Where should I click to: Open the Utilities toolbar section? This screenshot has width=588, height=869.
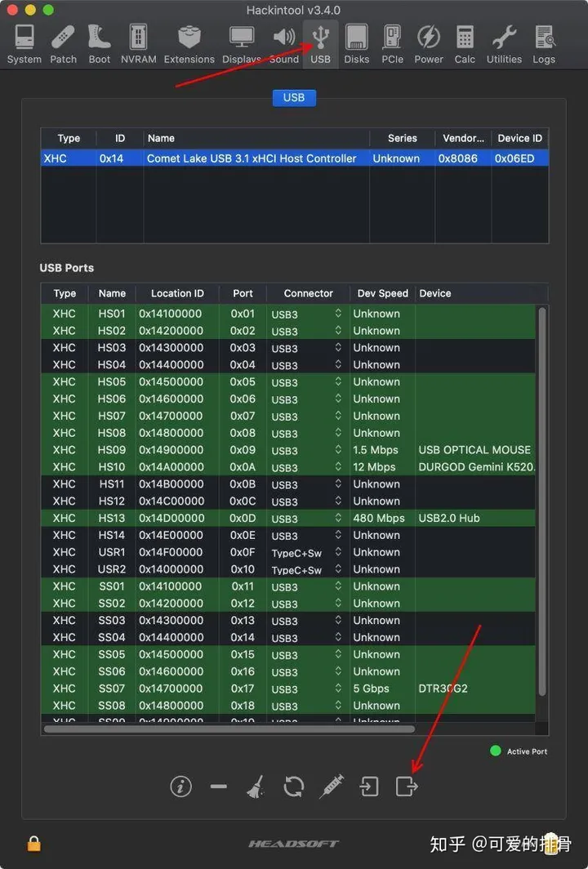504,45
